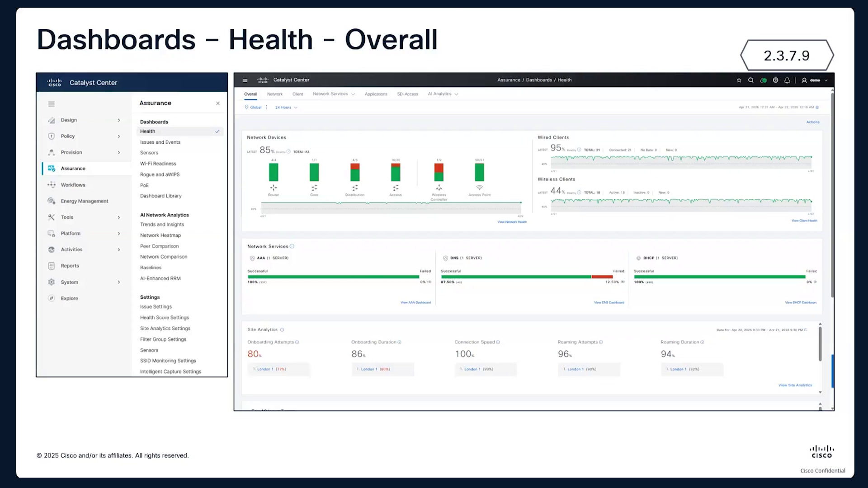Click the search magnifier icon in header
Image resolution: width=868 pixels, height=488 pixels.
[x=751, y=80]
